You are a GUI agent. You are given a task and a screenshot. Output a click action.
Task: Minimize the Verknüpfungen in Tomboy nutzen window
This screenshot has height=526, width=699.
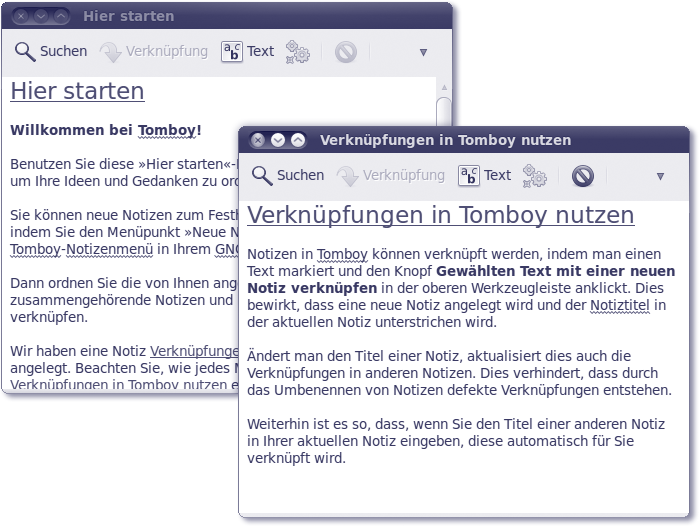coord(278,141)
